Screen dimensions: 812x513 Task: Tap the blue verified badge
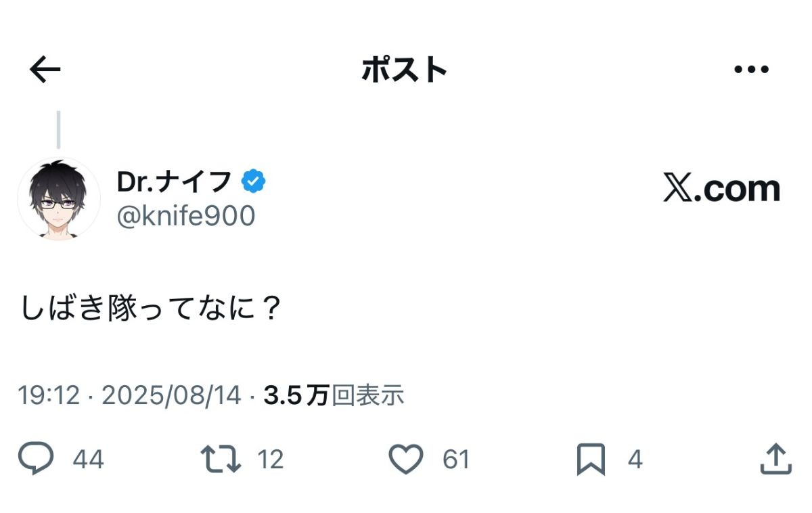[x=254, y=181]
